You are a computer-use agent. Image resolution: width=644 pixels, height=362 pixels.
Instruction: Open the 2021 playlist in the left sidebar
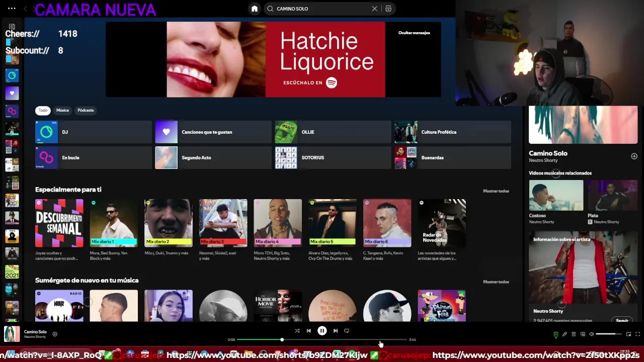click(x=12, y=271)
